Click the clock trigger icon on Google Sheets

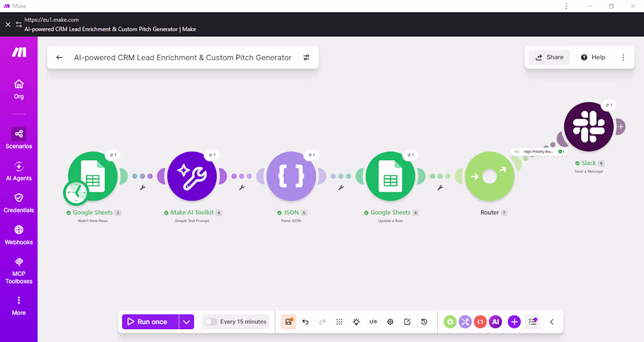pos(76,192)
